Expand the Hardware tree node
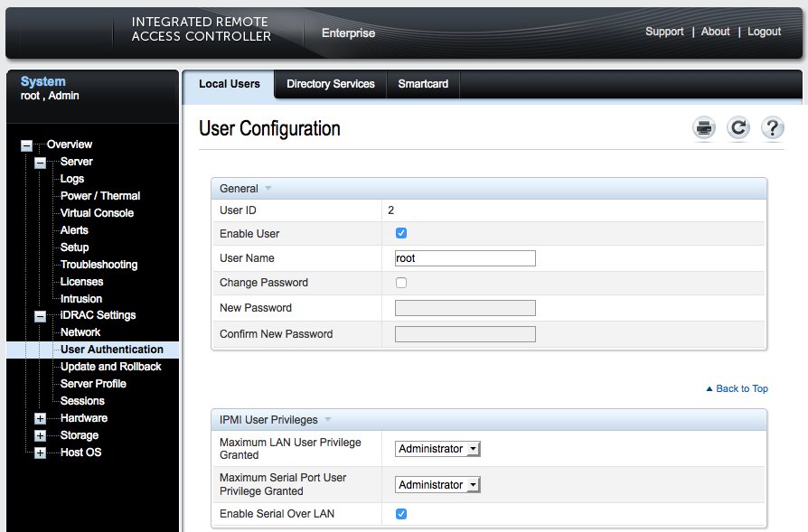This screenshot has width=808, height=532. point(39,417)
